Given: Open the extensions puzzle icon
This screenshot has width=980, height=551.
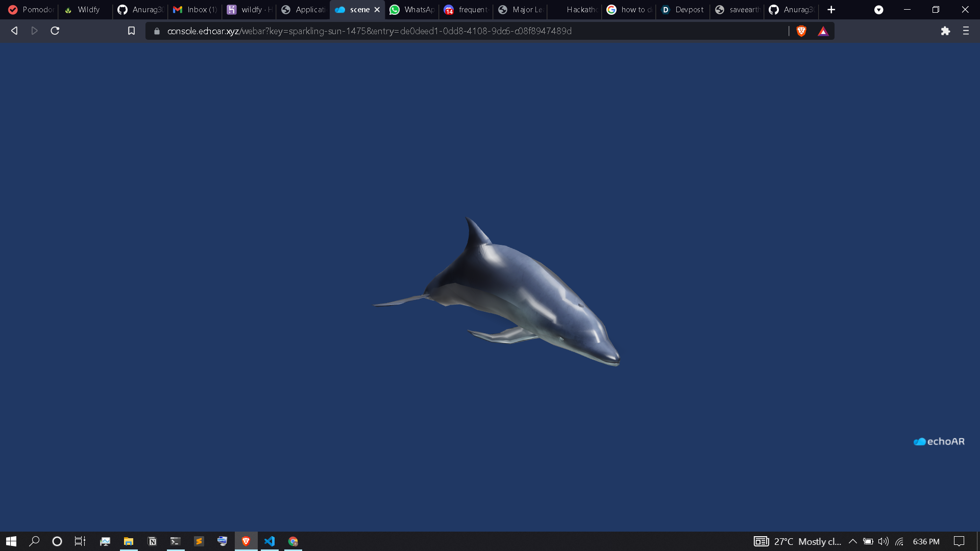Looking at the screenshot, I should point(945,31).
